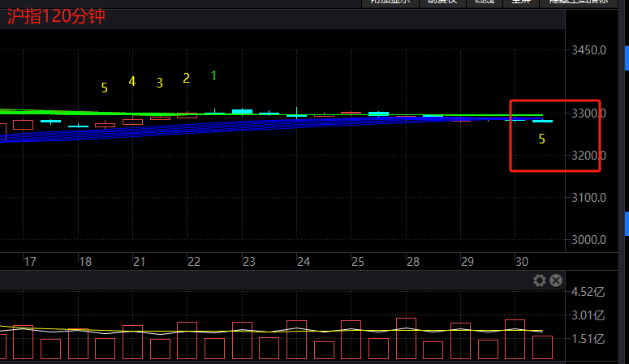629x364 pixels.
Task: Click yellow number 5 below day 30 candle
Action: click(541, 139)
